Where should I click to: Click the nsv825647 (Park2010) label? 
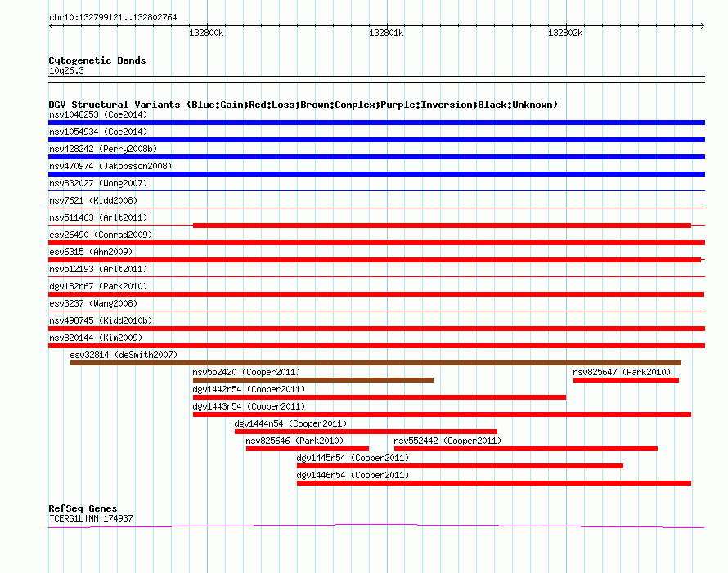622,372
